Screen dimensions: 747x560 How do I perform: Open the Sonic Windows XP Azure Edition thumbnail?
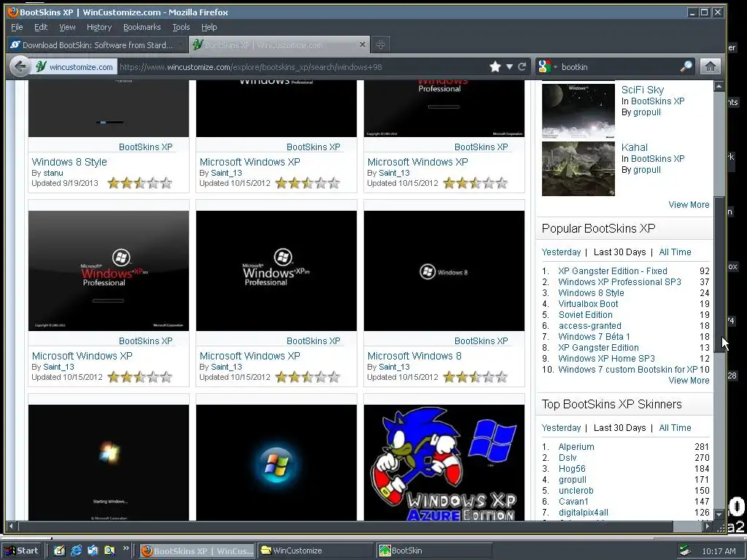[x=444, y=462]
